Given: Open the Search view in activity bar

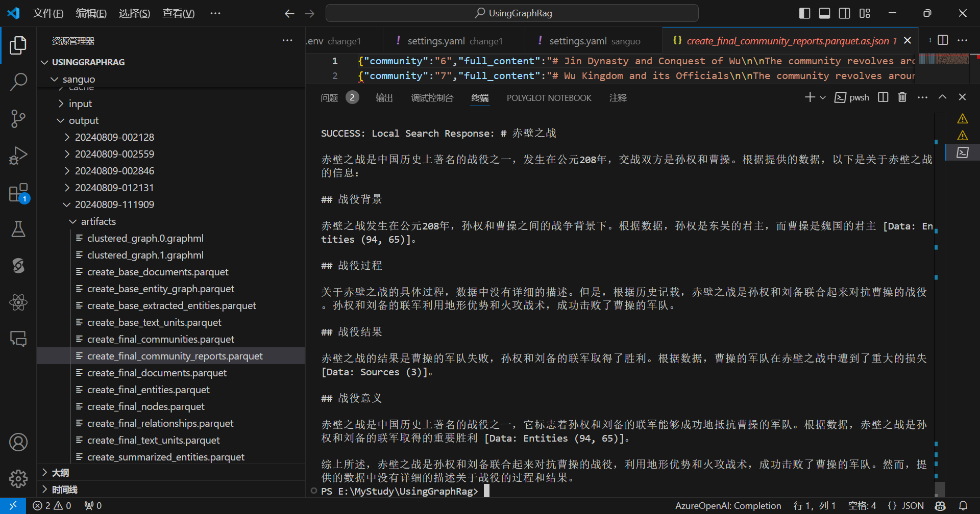Looking at the screenshot, I should (18, 82).
